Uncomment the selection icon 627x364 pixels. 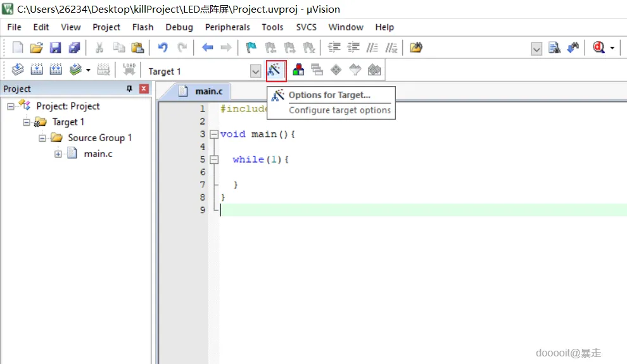click(391, 47)
